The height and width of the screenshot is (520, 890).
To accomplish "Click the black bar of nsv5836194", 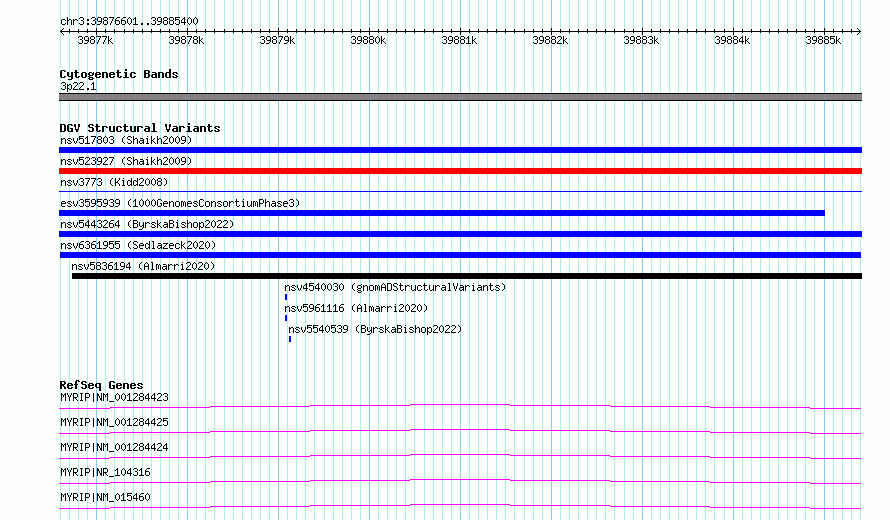I will point(467,276).
